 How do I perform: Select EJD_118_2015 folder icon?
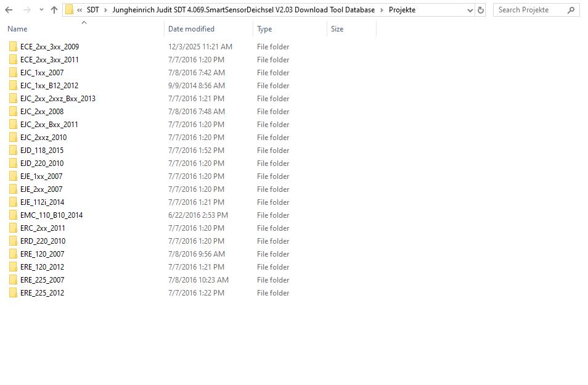(13, 150)
